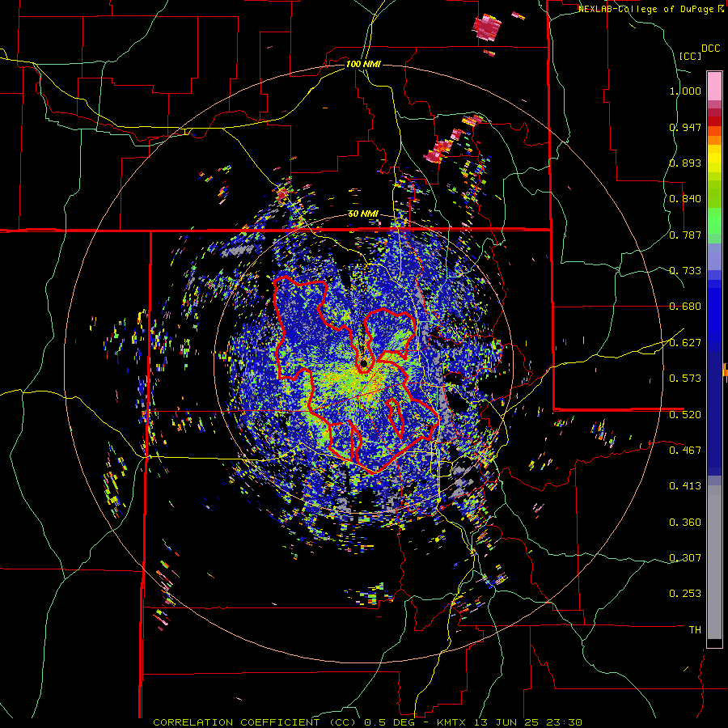Pick the gray low-value color bar segment
728x728 pixels.
click(x=714, y=562)
